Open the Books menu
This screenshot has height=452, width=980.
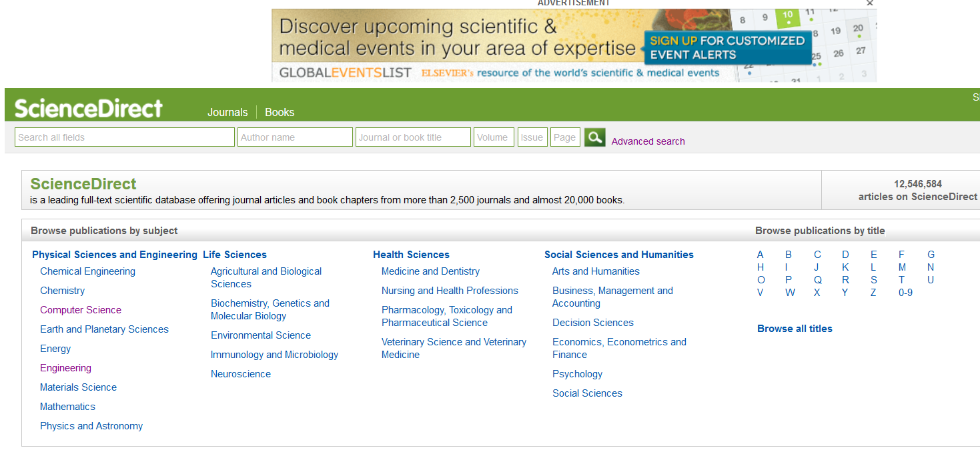click(280, 112)
